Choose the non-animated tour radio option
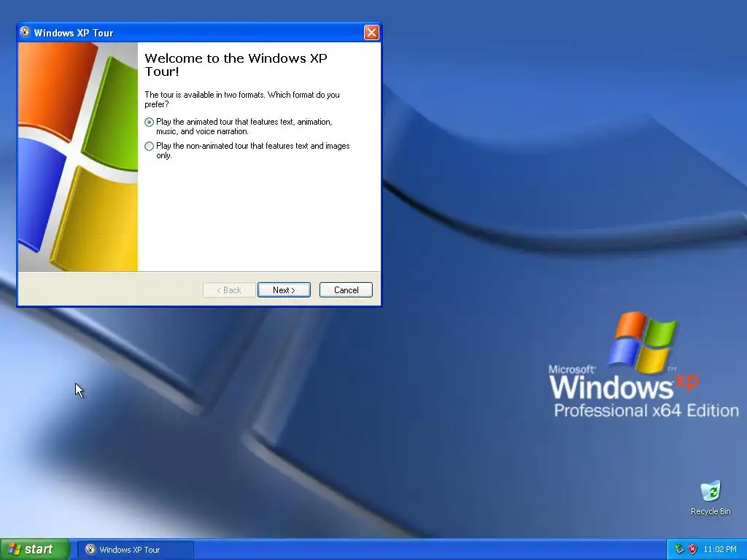The height and width of the screenshot is (560, 747). coord(149,146)
